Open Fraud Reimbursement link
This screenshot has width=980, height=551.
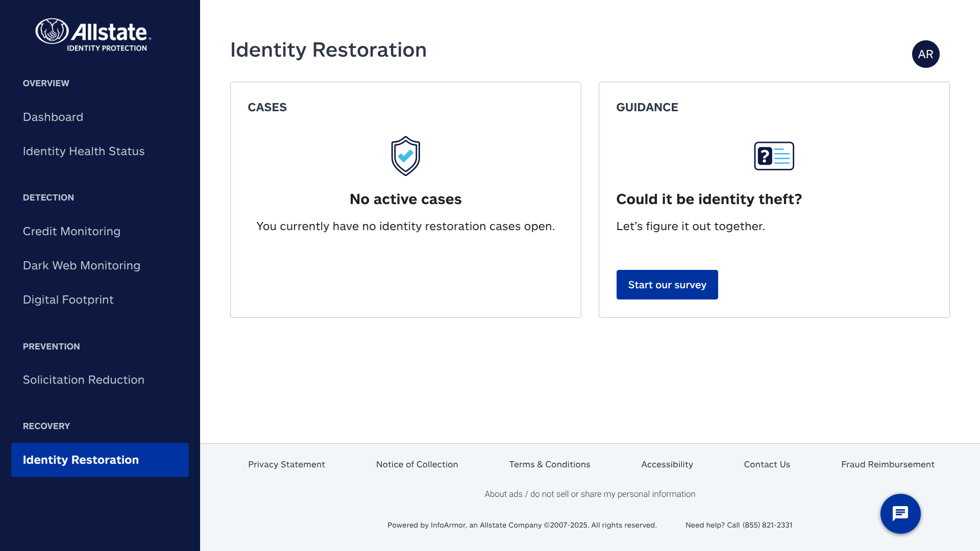(x=888, y=464)
